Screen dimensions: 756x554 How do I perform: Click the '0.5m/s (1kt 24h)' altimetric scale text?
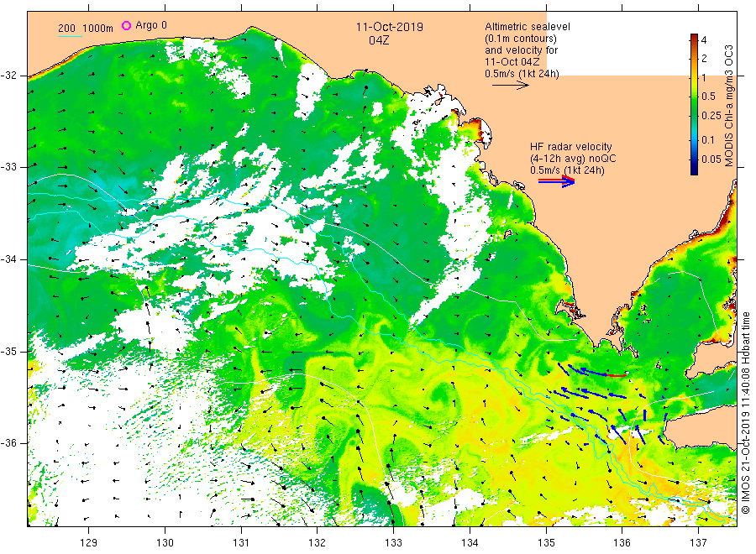coord(522,74)
